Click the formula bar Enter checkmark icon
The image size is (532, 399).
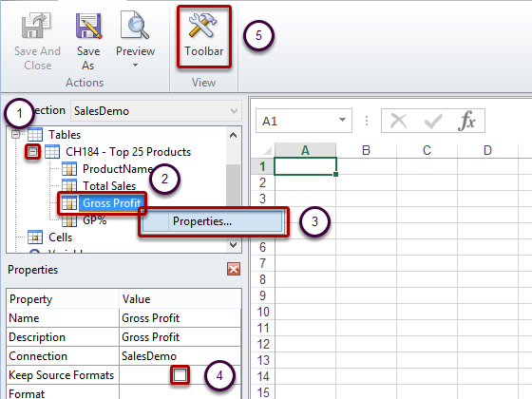433,121
